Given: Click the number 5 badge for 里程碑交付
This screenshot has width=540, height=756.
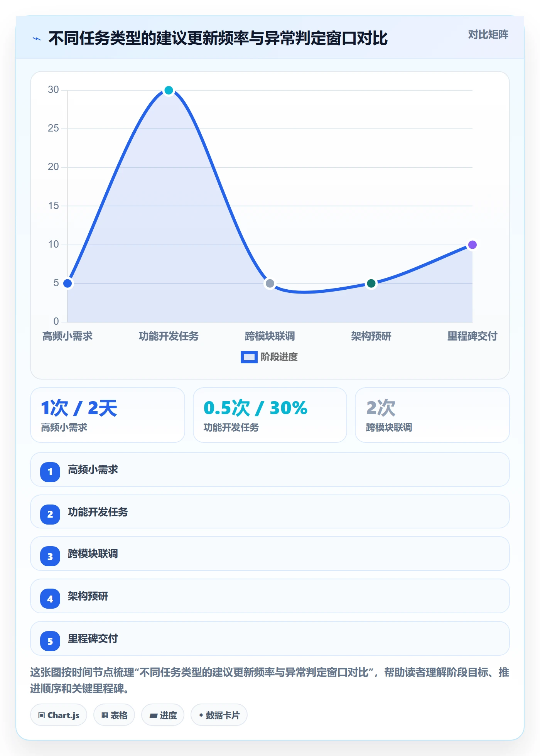Looking at the screenshot, I should [50, 641].
